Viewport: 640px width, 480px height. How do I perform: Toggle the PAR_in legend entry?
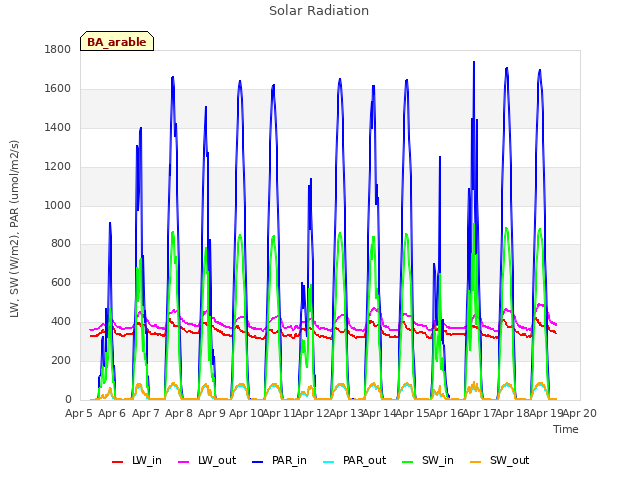coord(279,461)
